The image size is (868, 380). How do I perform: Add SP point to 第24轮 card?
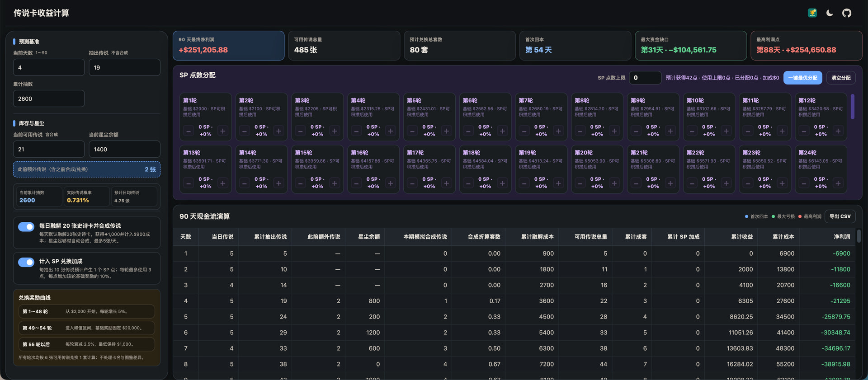pyautogui.click(x=838, y=183)
